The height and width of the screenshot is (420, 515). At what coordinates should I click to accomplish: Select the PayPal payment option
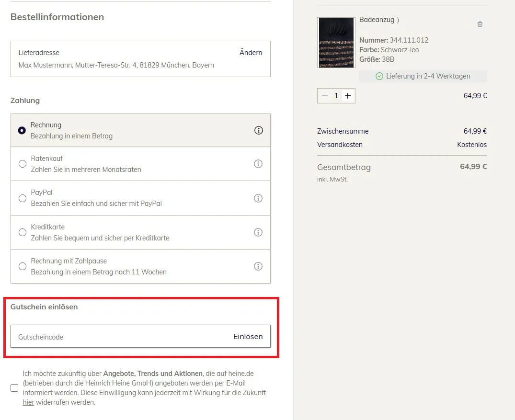click(x=22, y=198)
